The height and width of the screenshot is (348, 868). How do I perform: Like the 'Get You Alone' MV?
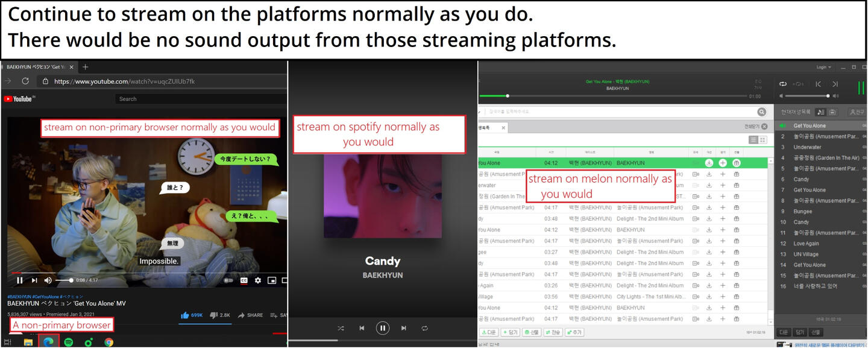[x=192, y=315]
